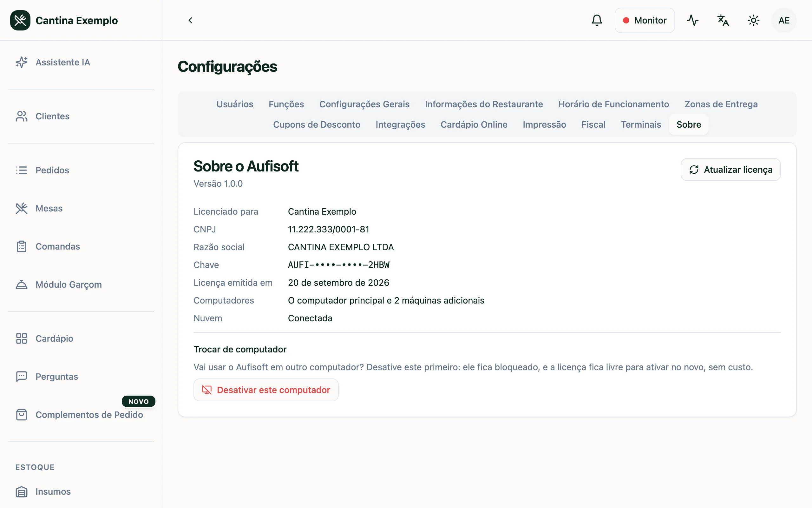The width and height of the screenshot is (812, 508).
Task: Open the activity pulse icon
Action: 692,21
